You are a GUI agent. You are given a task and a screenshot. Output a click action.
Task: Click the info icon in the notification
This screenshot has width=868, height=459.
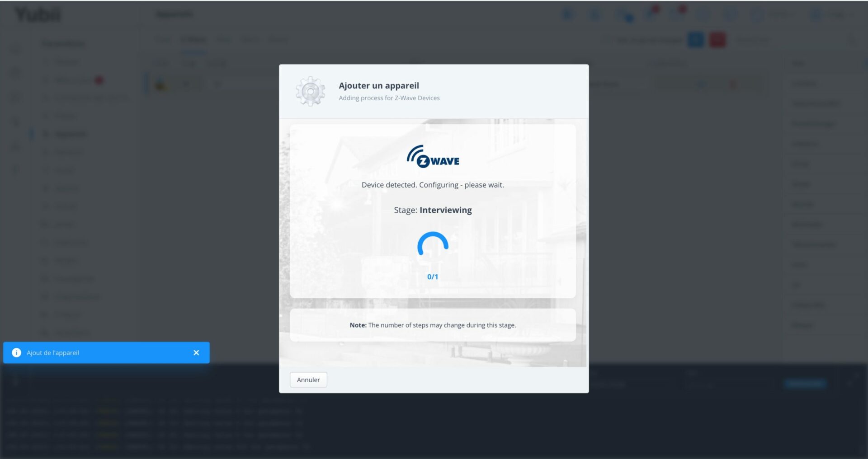[16, 352]
